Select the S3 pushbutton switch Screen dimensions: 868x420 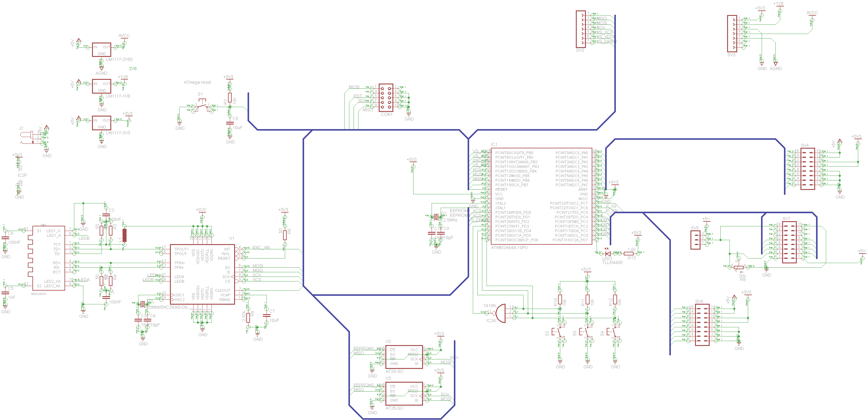pyautogui.click(x=586, y=332)
